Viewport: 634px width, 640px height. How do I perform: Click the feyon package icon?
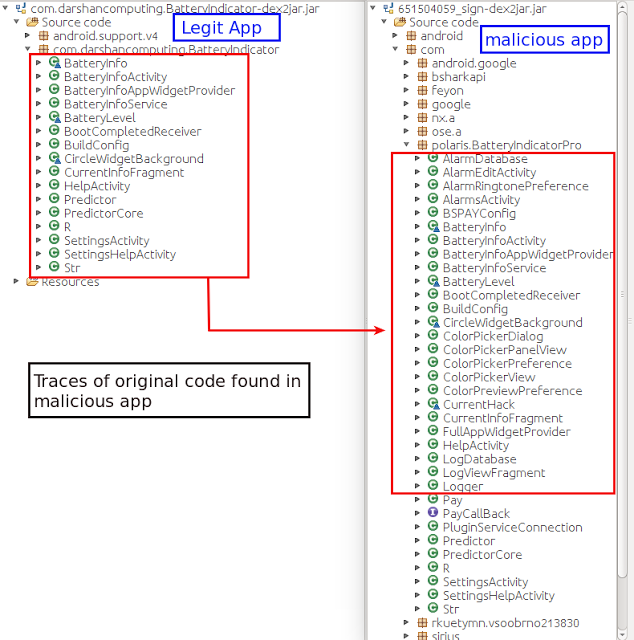click(423, 91)
